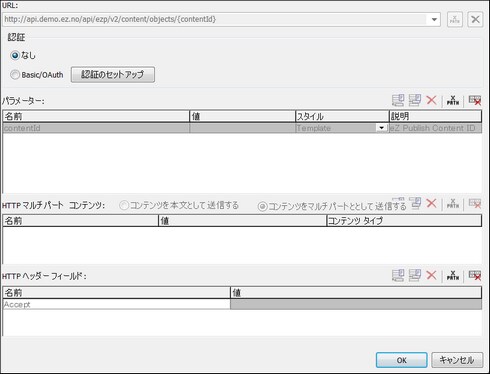The height and width of the screenshot is (374, 490).
Task: Append a row in HTTP header fields toolbar
Action: tap(398, 275)
